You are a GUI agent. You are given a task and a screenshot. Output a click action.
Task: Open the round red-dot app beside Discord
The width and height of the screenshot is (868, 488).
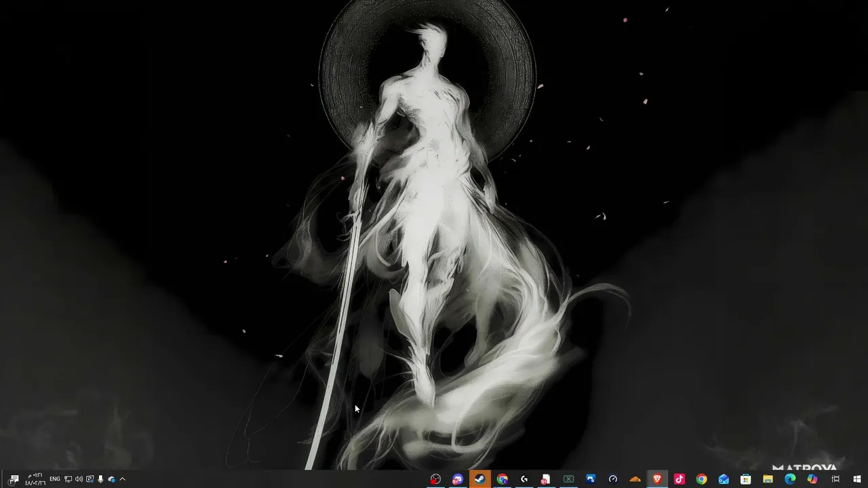coord(435,479)
